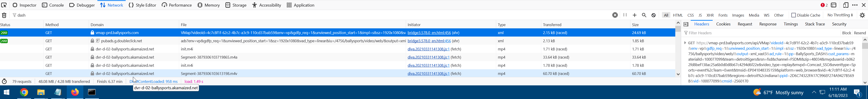868x99 pixels.
Task: Select the Segment-3879306103719865.m4a request row
Action: click(x=337, y=57)
